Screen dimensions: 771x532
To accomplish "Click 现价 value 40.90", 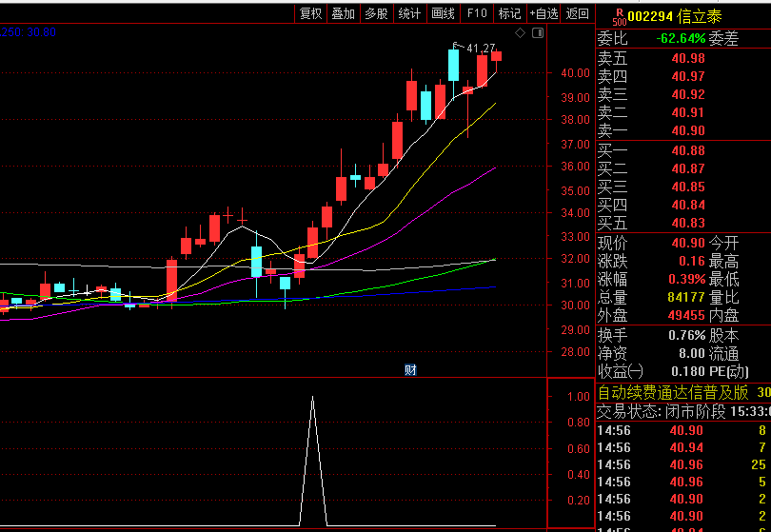I will pyautogui.click(x=688, y=243).
